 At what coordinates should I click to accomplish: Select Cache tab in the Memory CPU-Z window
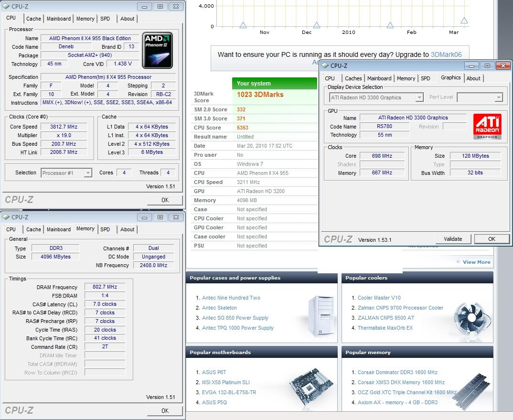(34, 229)
